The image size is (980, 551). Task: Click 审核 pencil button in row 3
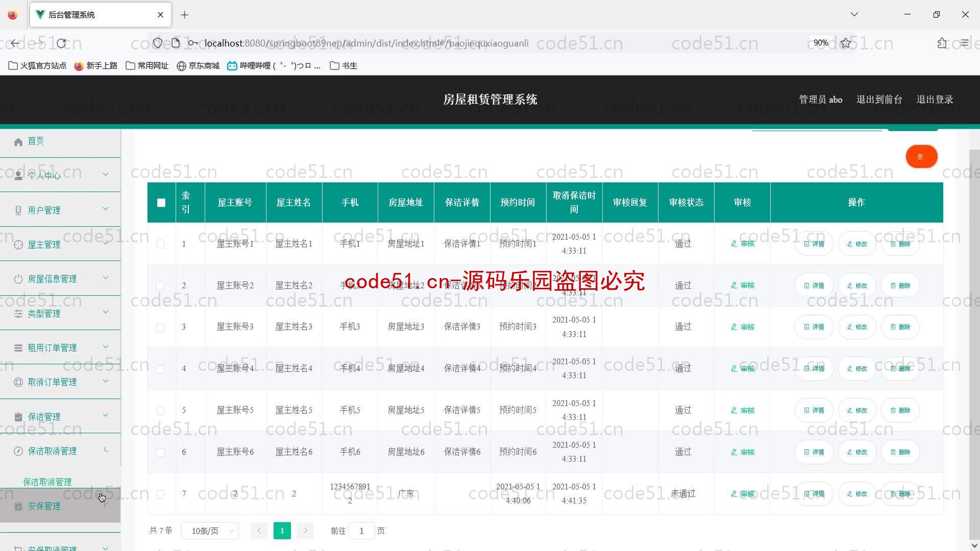tap(742, 327)
